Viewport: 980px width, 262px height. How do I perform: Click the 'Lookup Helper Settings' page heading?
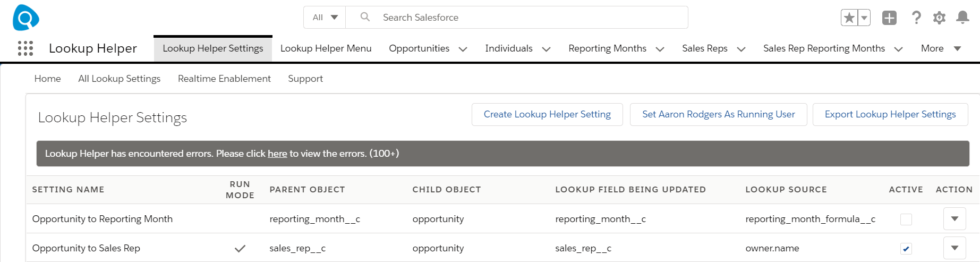pyautogui.click(x=113, y=117)
